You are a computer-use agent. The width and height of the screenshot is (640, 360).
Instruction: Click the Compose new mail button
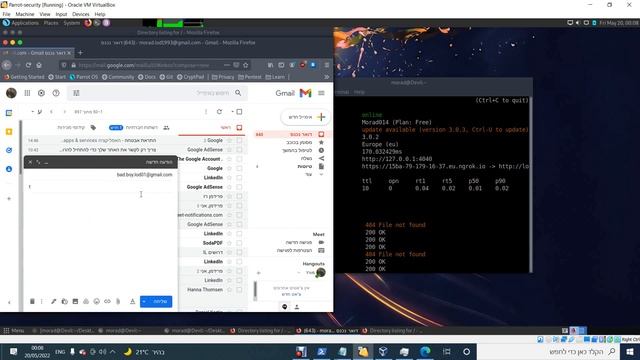point(305,117)
